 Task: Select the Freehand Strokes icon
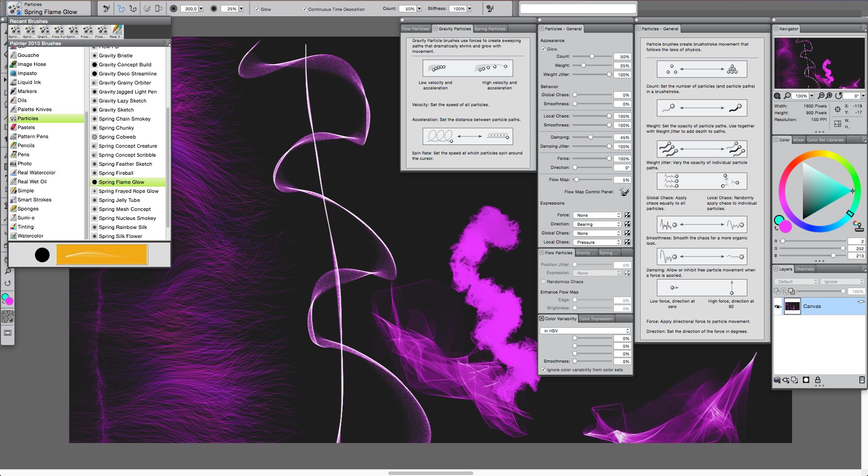[x=121, y=9]
